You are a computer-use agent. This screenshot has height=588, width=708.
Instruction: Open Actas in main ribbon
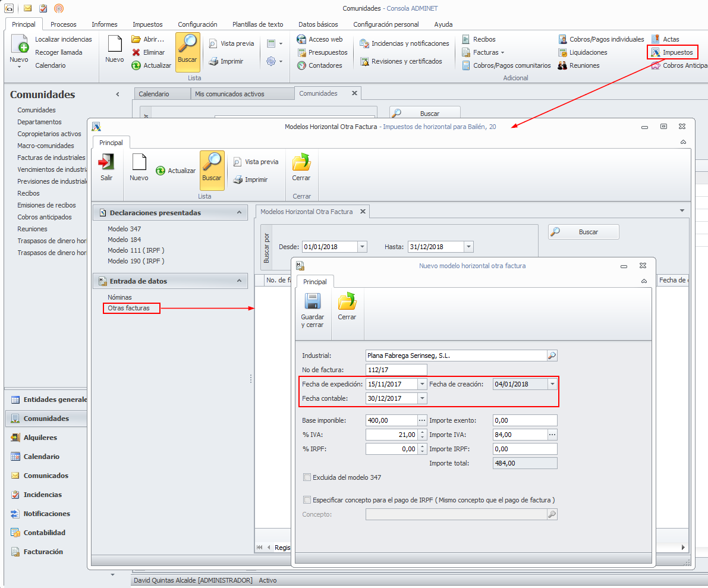(665, 39)
